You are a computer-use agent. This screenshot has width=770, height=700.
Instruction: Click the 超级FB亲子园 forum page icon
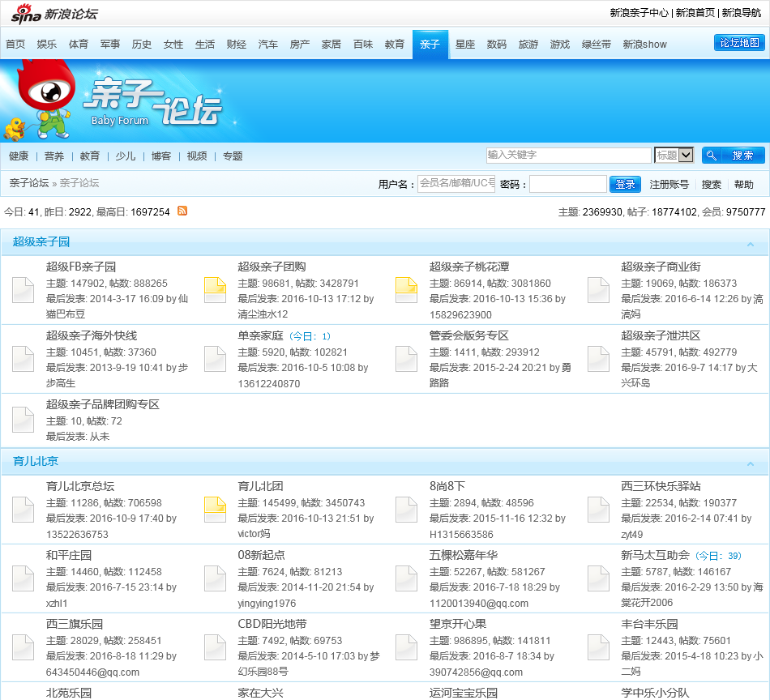[x=23, y=290]
